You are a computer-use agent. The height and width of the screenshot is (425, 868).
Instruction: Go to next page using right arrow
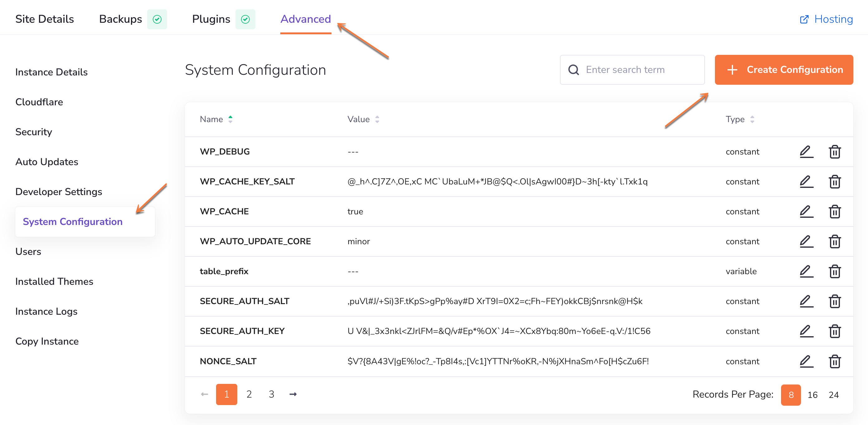tap(293, 394)
